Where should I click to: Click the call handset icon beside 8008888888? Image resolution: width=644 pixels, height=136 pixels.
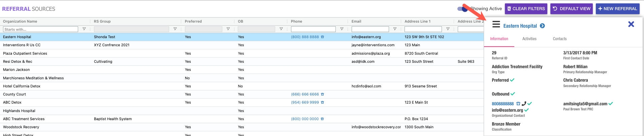524,104
